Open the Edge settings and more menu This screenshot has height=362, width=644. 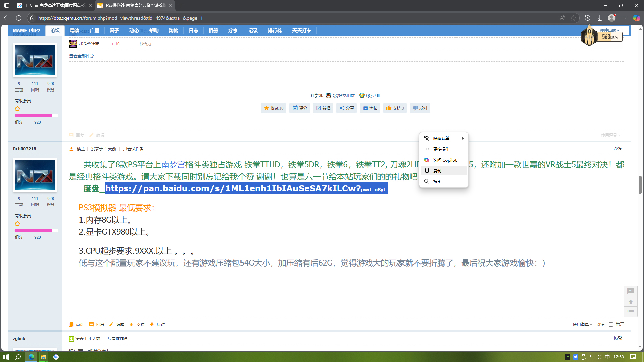pos(624,18)
